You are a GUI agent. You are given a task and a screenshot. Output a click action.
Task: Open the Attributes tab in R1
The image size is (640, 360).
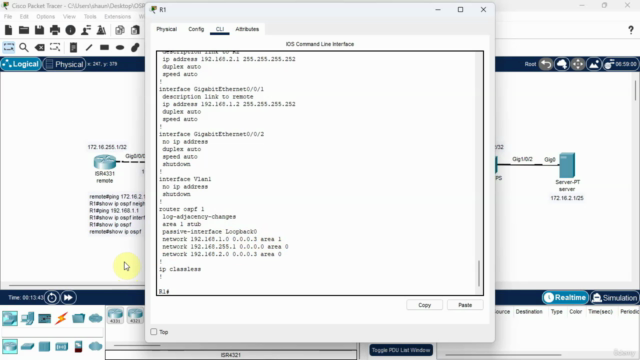[247, 29]
